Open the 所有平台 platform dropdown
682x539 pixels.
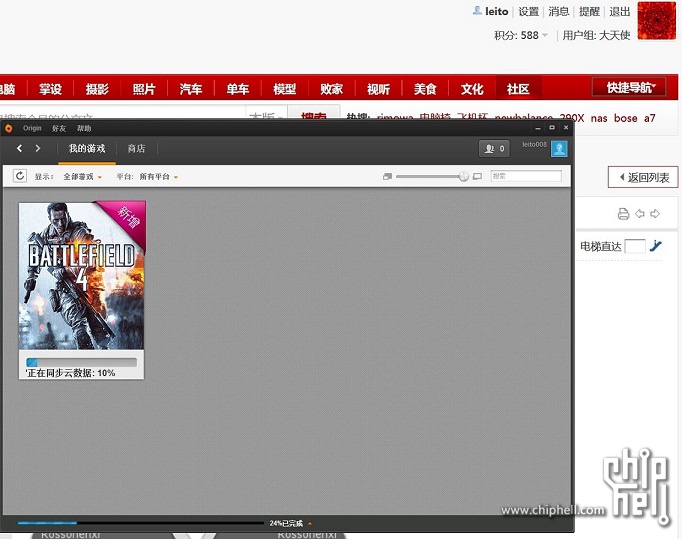(x=158, y=177)
